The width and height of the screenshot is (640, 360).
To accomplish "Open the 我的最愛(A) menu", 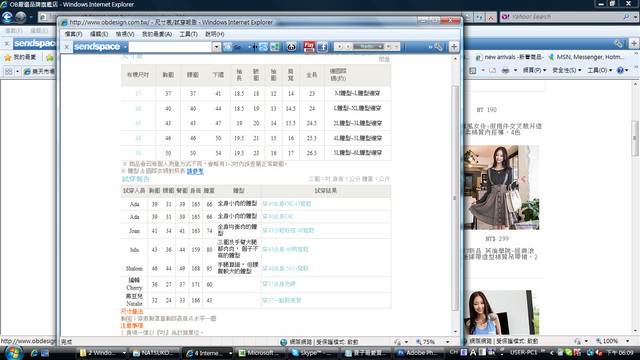I will point(156,34).
